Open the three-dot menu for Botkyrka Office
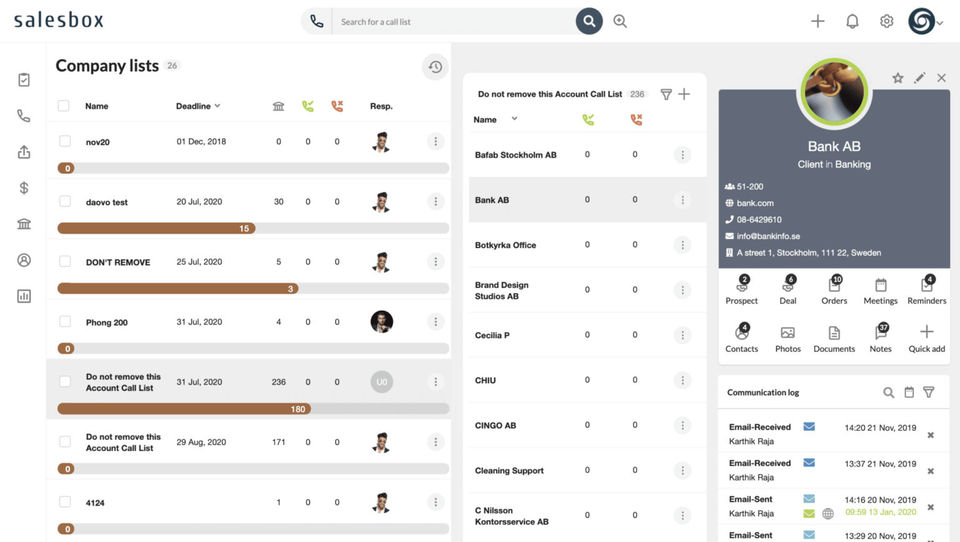This screenshot has width=960, height=542. (x=683, y=245)
